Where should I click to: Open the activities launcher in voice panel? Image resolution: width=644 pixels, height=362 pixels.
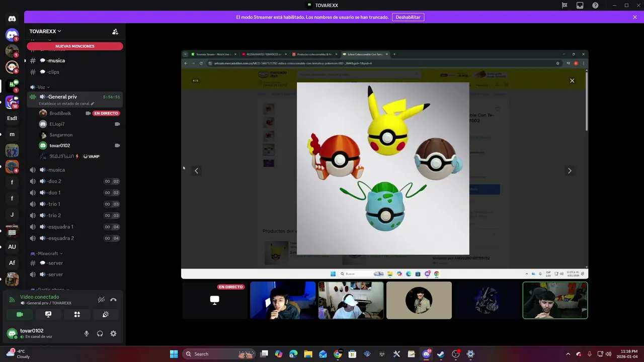pos(77,314)
